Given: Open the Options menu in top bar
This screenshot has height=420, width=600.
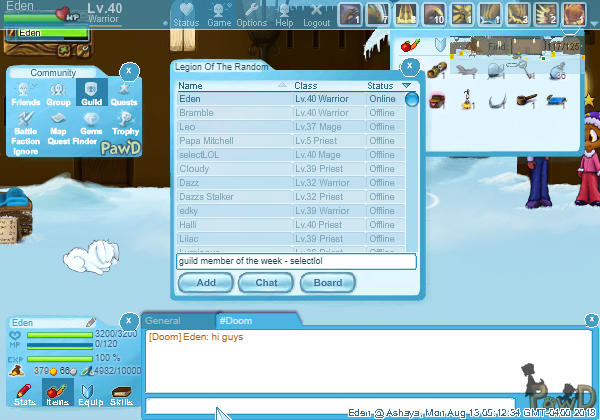Looking at the screenshot, I should click(x=251, y=14).
